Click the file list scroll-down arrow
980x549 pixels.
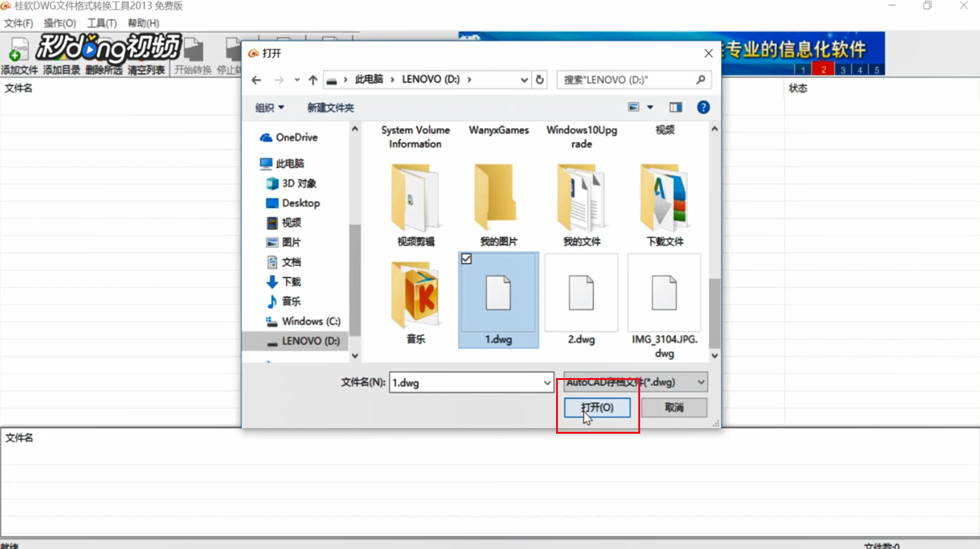714,355
